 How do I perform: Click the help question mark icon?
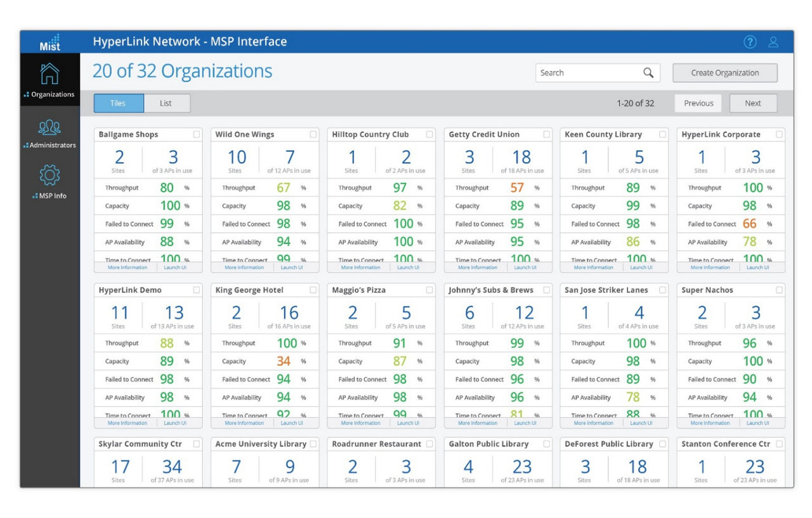point(750,42)
